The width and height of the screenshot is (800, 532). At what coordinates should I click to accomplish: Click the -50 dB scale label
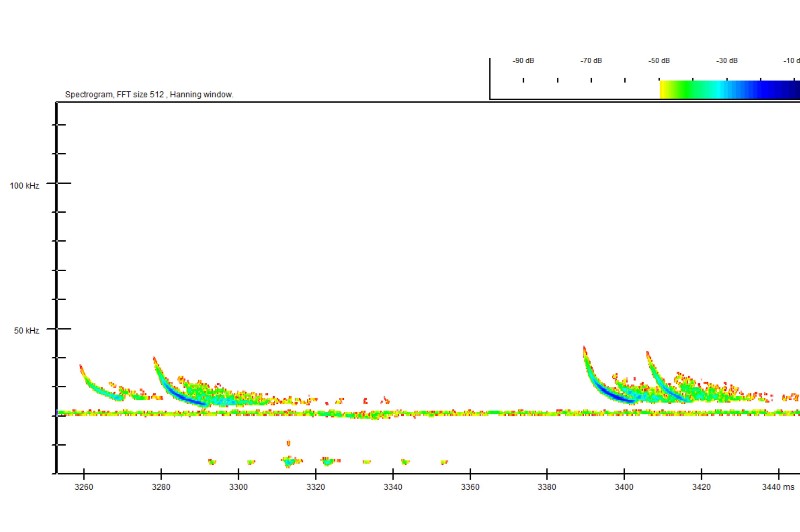[659, 61]
